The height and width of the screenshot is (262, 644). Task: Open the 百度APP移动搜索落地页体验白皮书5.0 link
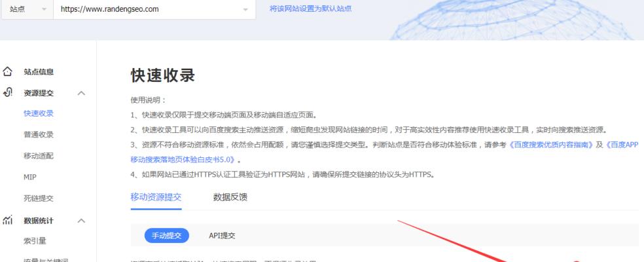click(185, 159)
